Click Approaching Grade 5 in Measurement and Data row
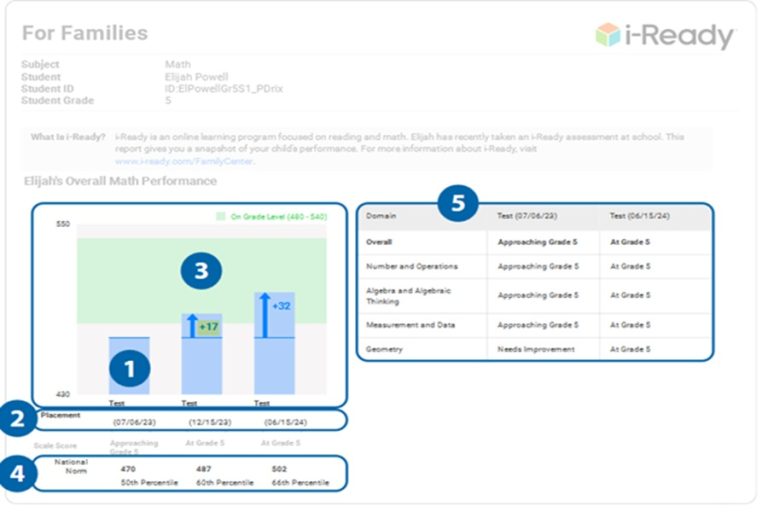Image resolution: width=768 pixels, height=512 pixels. point(538,325)
